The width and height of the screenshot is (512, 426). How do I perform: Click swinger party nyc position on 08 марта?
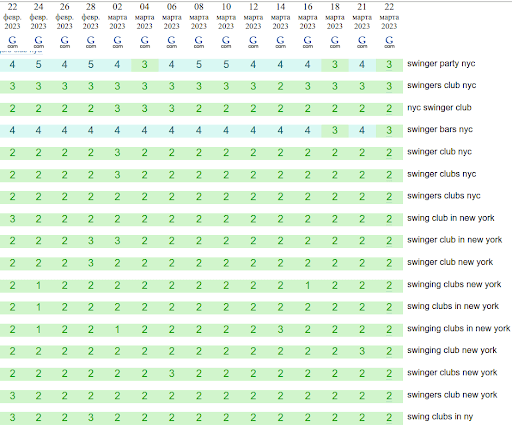pyautogui.click(x=199, y=65)
